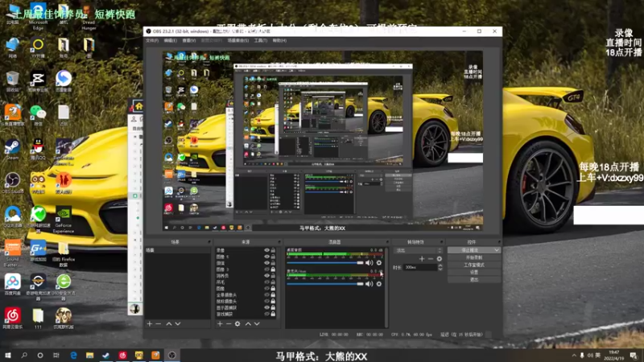The image size is (644, 362).
Task: Click dropdown arrow on 停止推流 button
Action: 497,250
